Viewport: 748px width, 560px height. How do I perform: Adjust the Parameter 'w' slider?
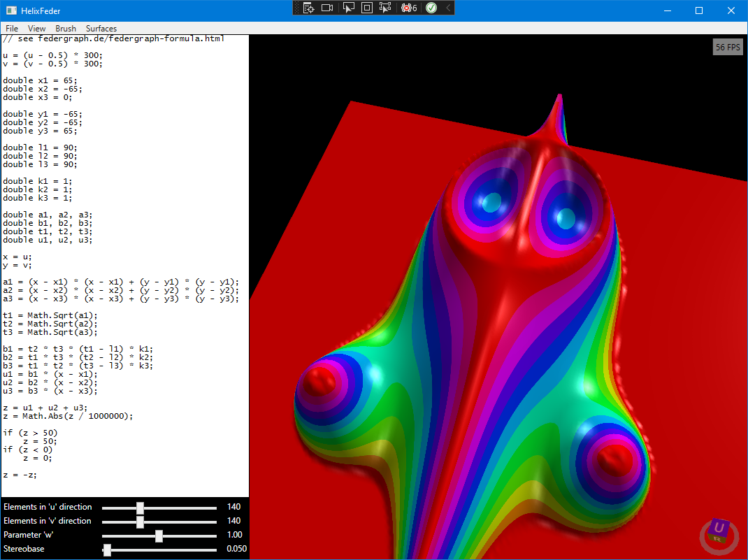click(x=159, y=535)
